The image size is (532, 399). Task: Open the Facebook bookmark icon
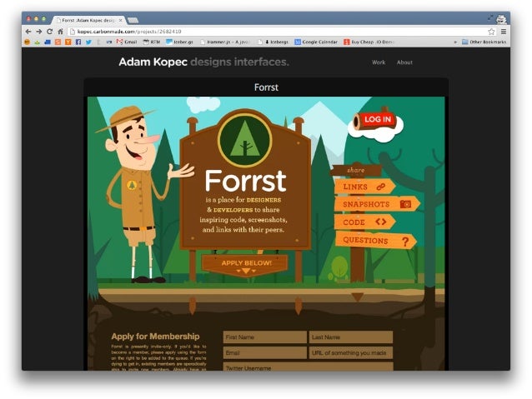click(78, 42)
